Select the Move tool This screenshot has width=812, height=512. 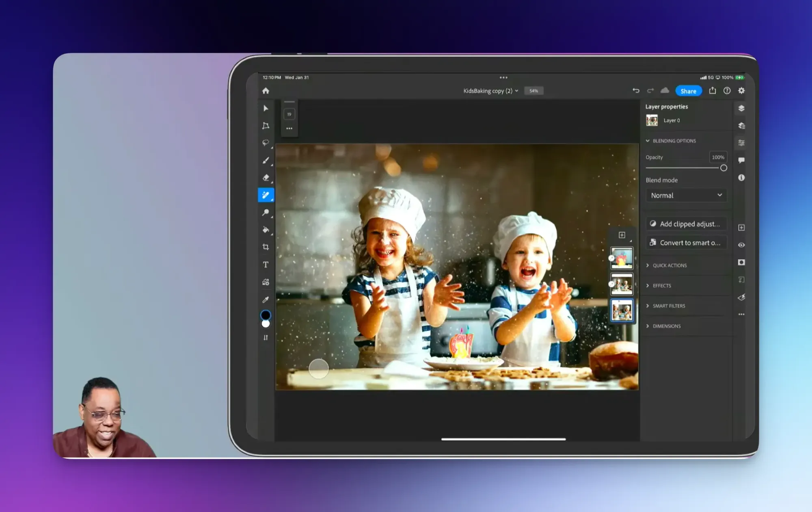pos(266,108)
